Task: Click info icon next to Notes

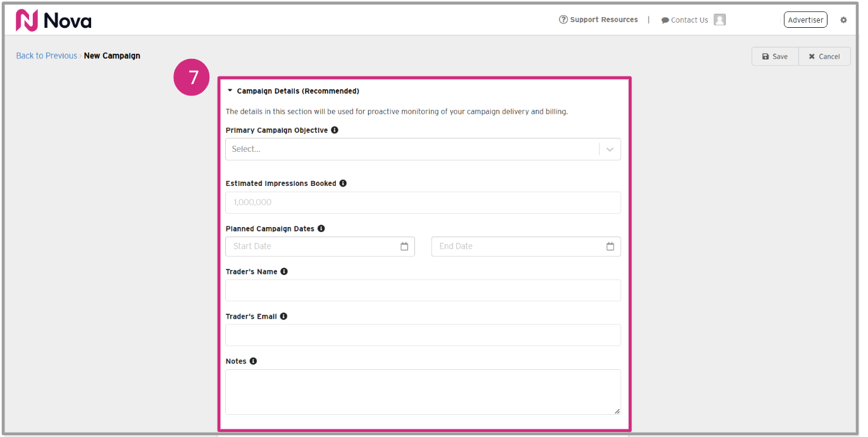Action: pos(253,361)
